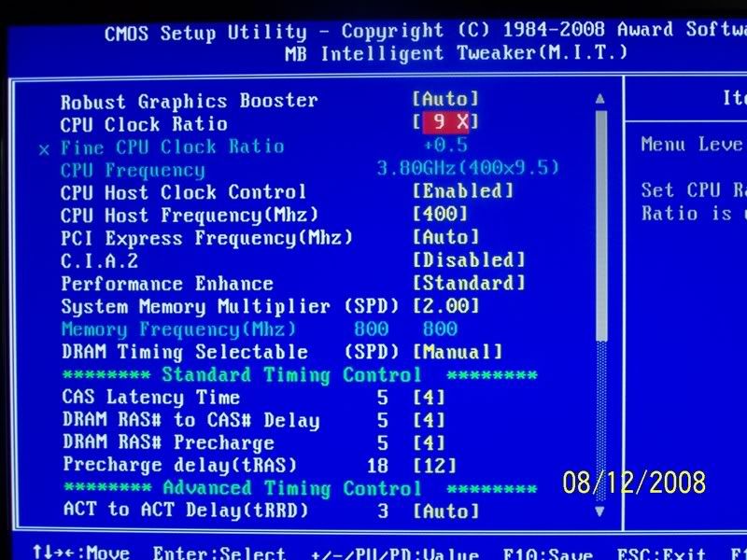Select DRAM RAS# Precharge value 4

pyautogui.click(x=429, y=442)
